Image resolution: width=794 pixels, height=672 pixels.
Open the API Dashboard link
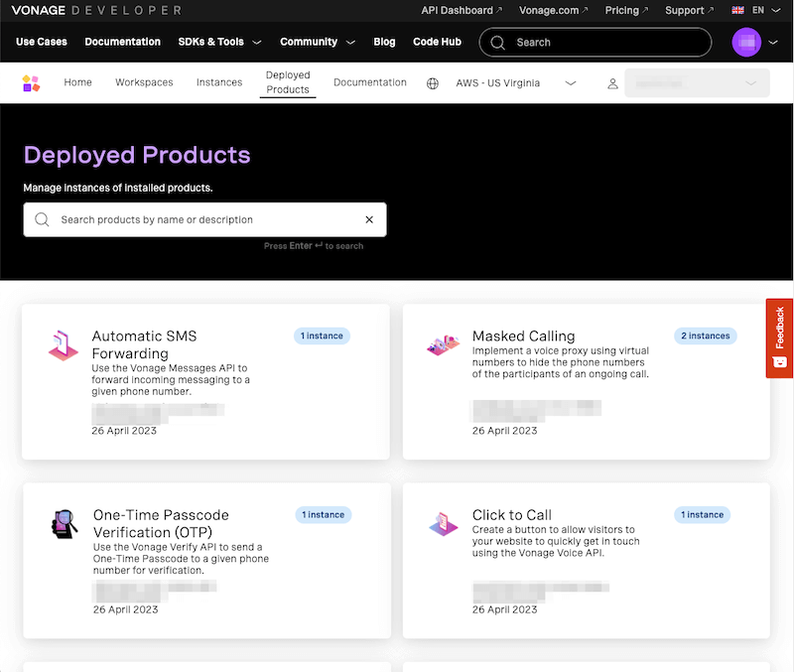pos(456,10)
